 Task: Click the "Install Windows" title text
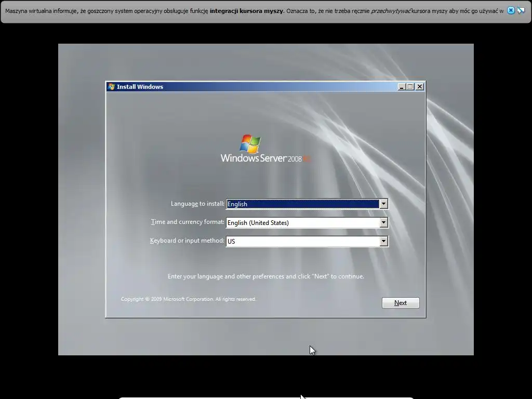click(140, 87)
